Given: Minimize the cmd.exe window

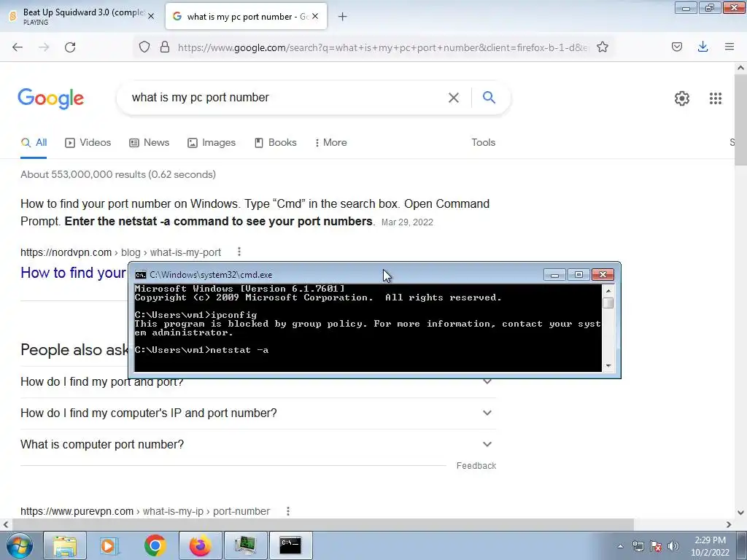Looking at the screenshot, I should tap(554, 275).
